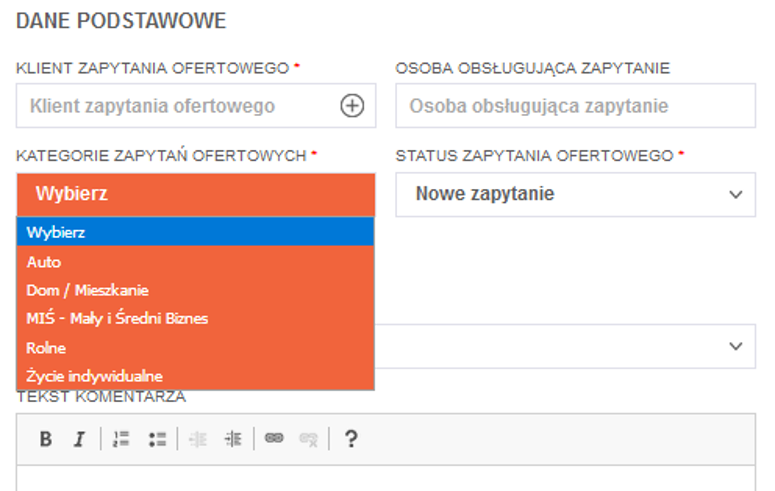
Task: Click the remove link icon
Action: [x=307, y=439]
